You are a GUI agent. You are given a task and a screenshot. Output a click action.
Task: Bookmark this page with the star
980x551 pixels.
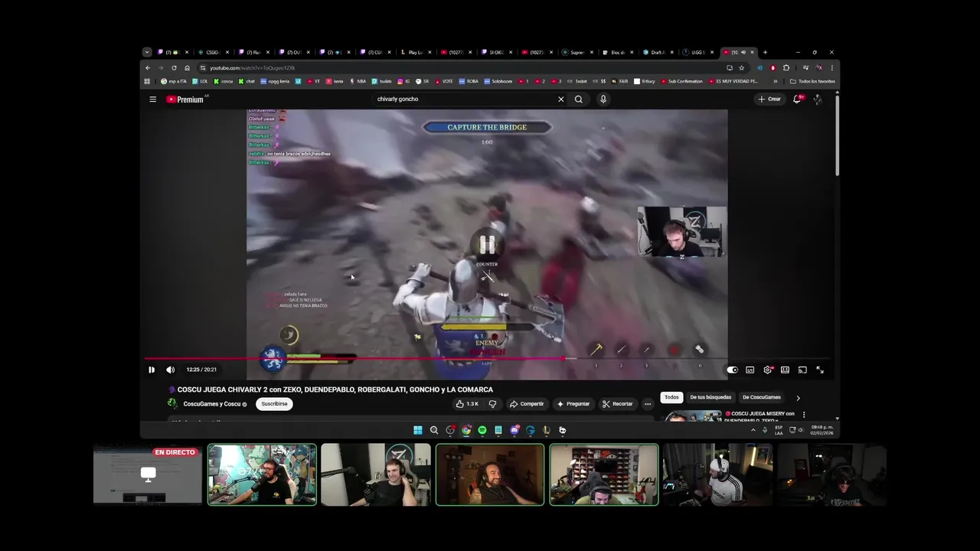[x=741, y=67]
